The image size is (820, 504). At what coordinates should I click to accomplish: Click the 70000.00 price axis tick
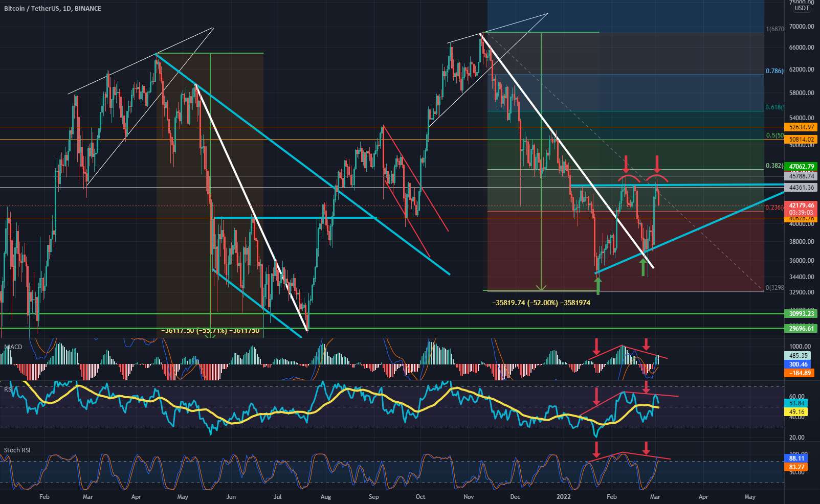pyautogui.click(x=801, y=27)
